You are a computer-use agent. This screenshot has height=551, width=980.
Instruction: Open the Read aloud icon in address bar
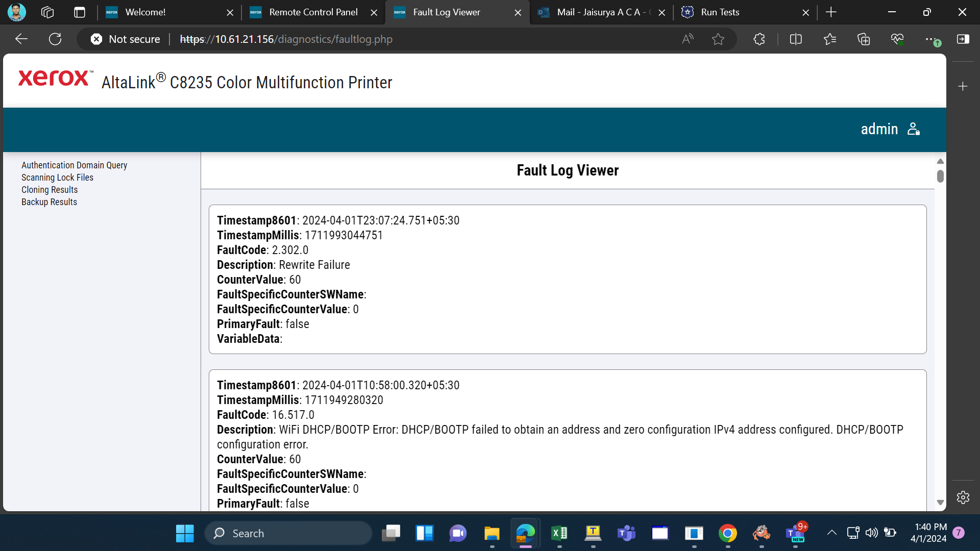[x=688, y=39]
